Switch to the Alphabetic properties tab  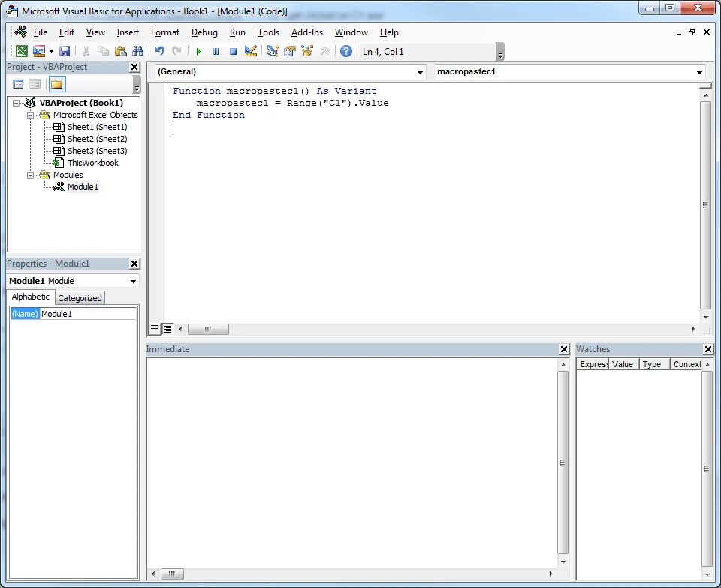click(30, 297)
